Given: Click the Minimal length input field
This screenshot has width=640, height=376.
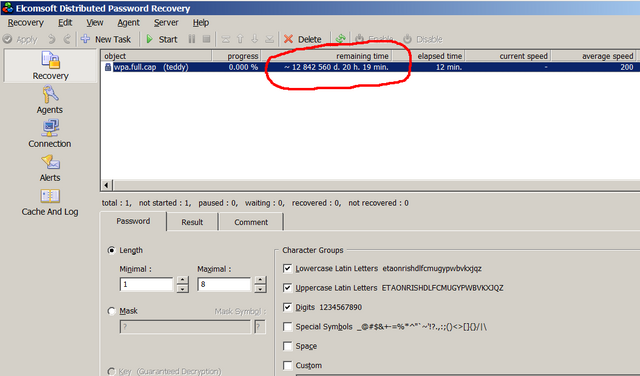Looking at the screenshot, I should coord(147,284).
